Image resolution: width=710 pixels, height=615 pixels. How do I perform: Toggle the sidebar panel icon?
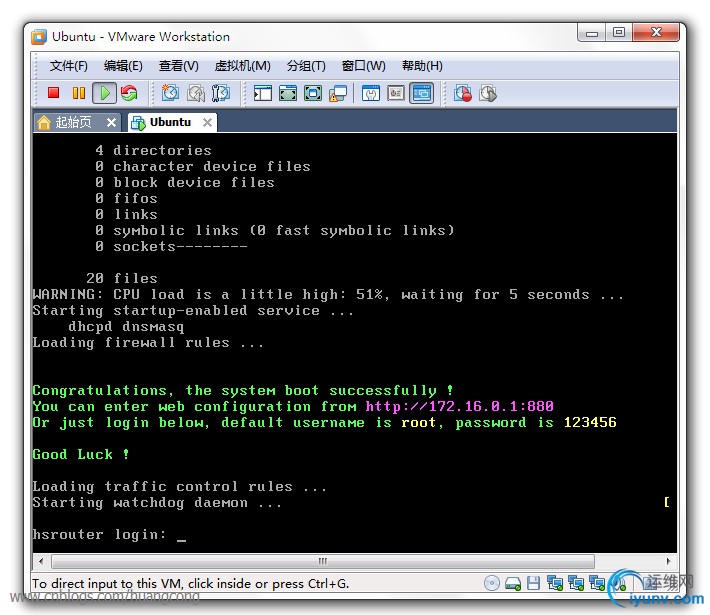[263, 93]
